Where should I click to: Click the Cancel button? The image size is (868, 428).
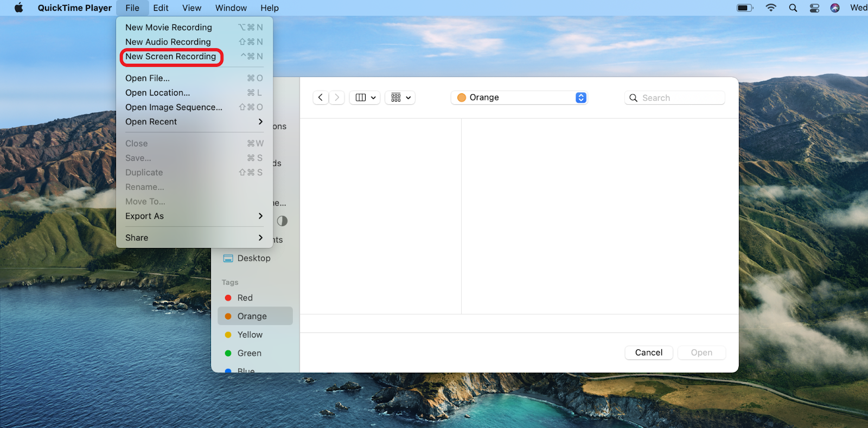coord(649,353)
